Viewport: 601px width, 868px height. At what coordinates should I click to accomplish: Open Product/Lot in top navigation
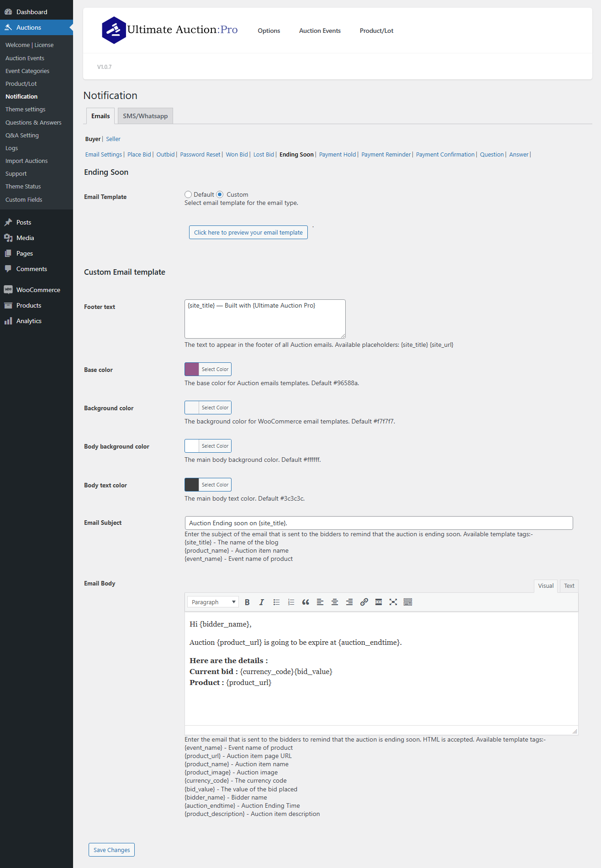point(376,31)
